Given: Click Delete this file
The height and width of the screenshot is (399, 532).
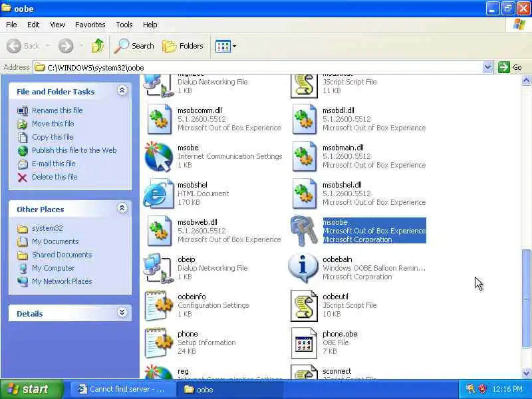Looking at the screenshot, I should (x=55, y=177).
